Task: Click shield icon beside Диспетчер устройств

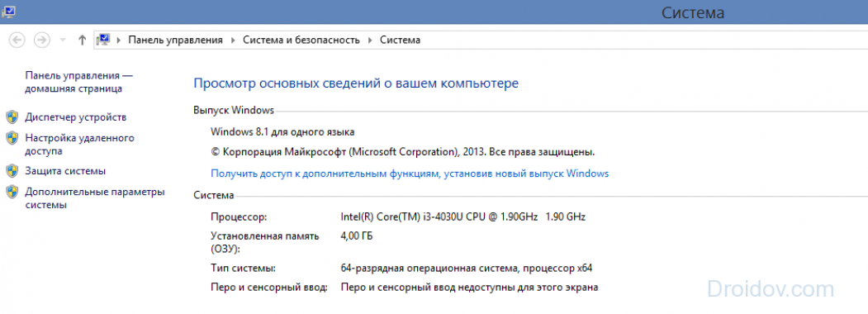Action: tap(12, 117)
